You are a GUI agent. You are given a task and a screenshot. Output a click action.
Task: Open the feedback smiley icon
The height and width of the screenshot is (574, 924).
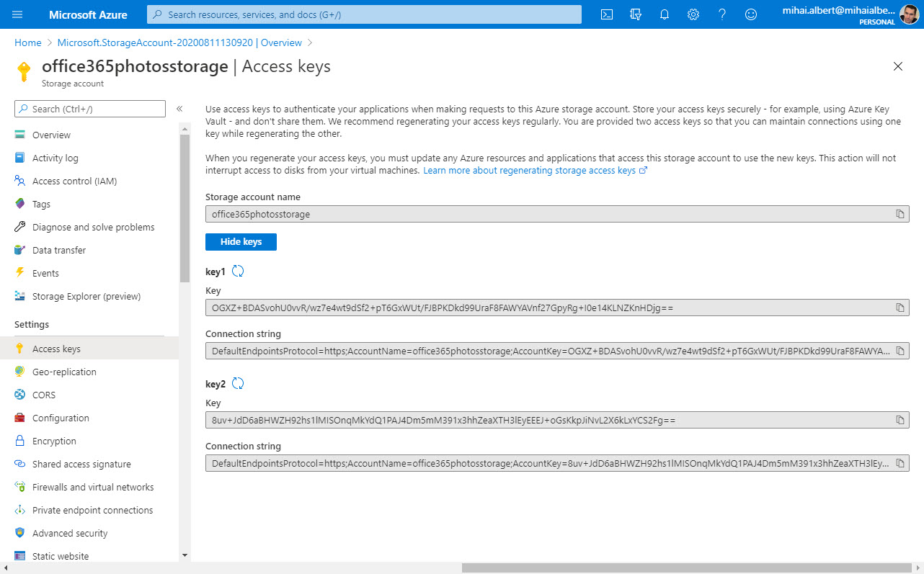(751, 14)
